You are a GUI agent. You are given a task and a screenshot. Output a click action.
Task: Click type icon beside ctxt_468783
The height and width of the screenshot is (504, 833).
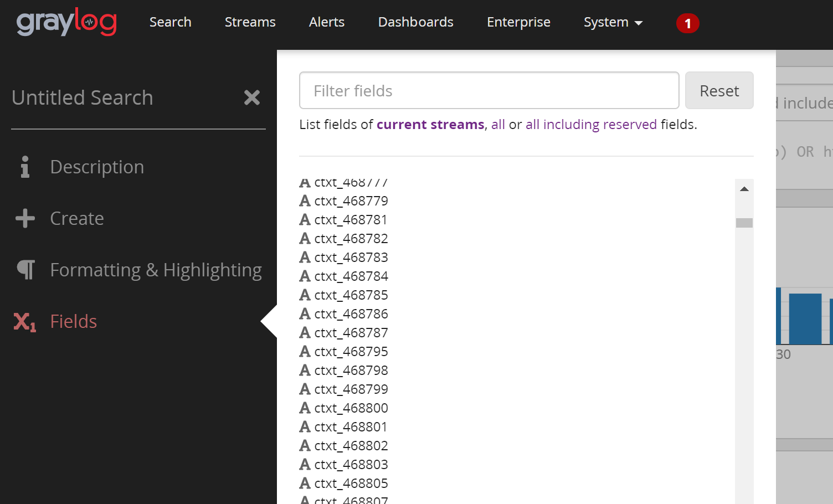305,258
